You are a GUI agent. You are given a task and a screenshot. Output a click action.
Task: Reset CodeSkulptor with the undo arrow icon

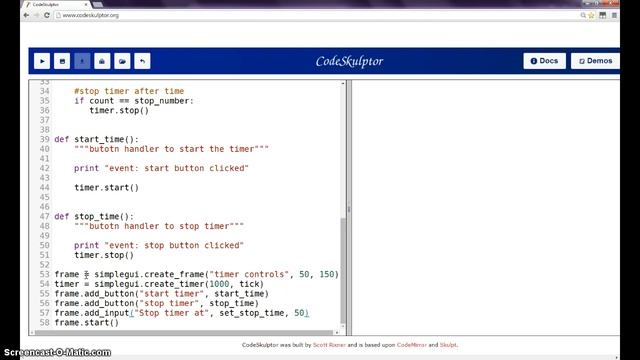pyautogui.click(x=142, y=61)
